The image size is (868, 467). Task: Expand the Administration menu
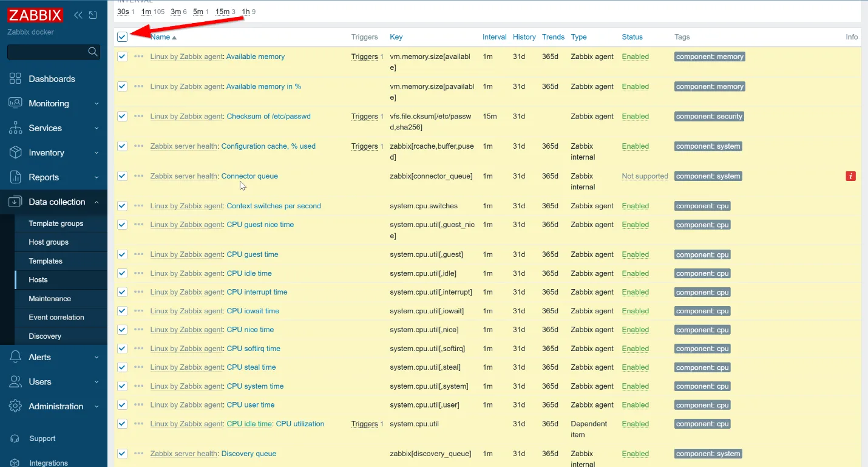[x=53, y=406]
